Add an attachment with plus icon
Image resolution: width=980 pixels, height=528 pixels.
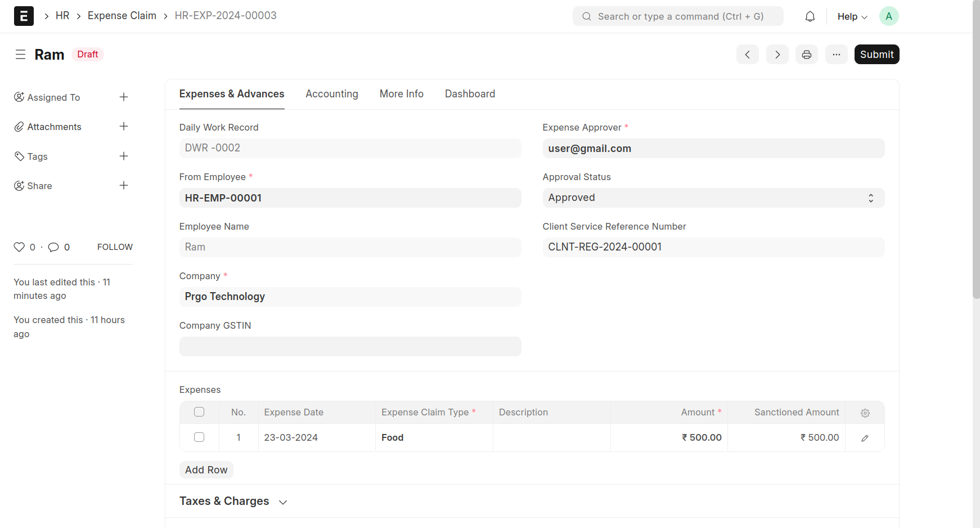[124, 127]
